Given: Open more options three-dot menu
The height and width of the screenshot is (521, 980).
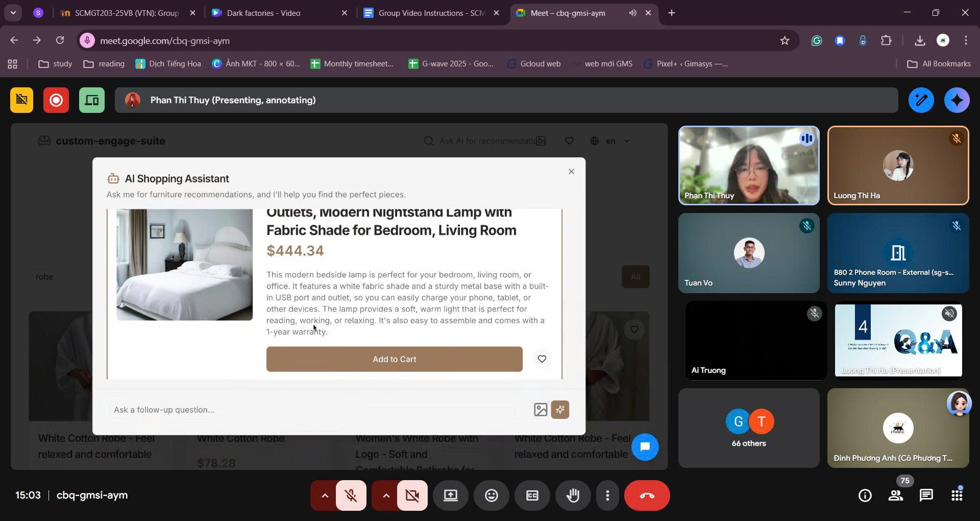Looking at the screenshot, I should 607,495.
